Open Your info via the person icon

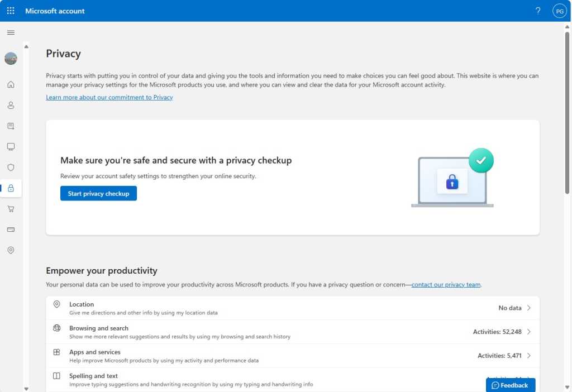pos(10,105)
